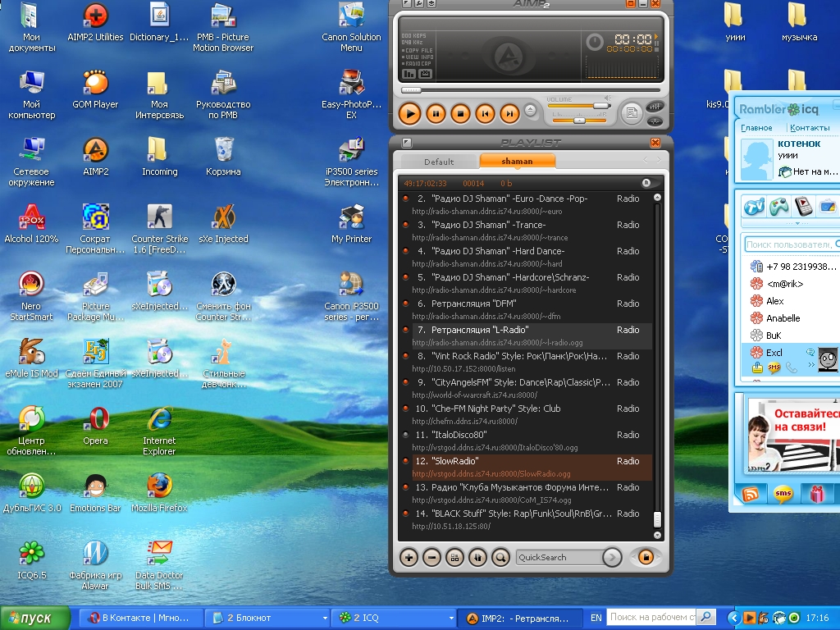
Task: Click the TV icon in ICQ toolbar
Action: 755,206
